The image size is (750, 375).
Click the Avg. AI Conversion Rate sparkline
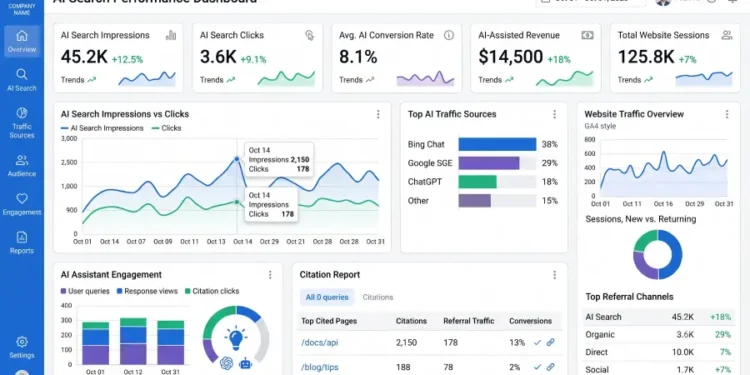(425, 78)
